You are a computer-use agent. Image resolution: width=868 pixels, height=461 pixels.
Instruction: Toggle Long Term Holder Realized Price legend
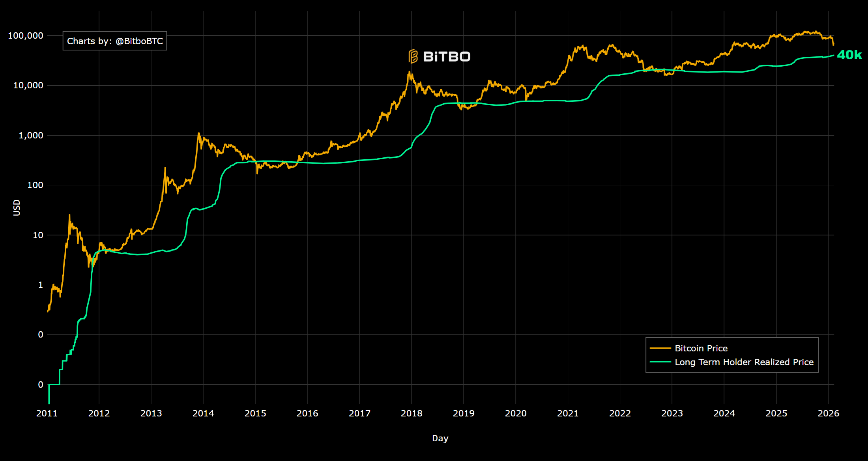point(744,362)
